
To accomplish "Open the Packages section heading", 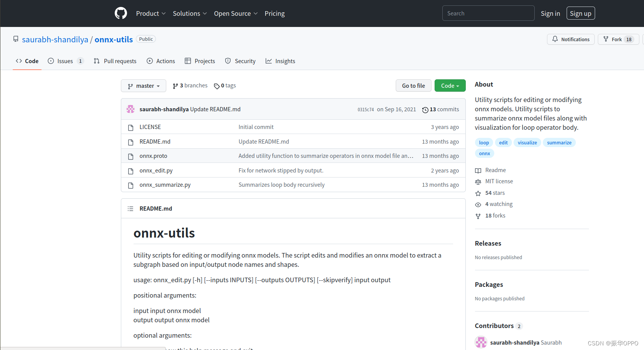I will tap(489, 285).
